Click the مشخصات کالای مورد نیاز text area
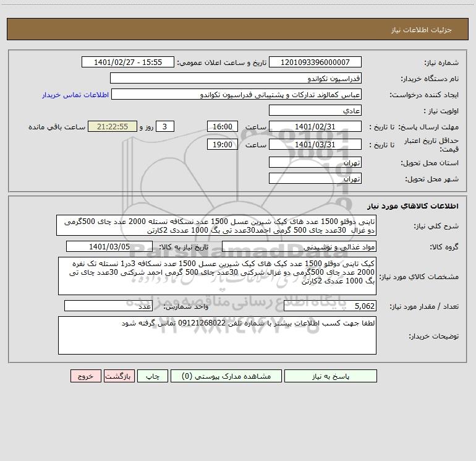The width and height of the screenshot is (476, 461). coord(217,276)
